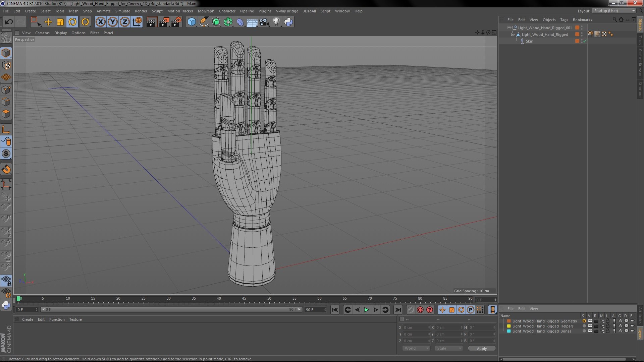This screenshot has width=644, height=362.
Task: Select Light_Wood_Hand_Rigged_Bones layer
Action: (x=541, y=331)
